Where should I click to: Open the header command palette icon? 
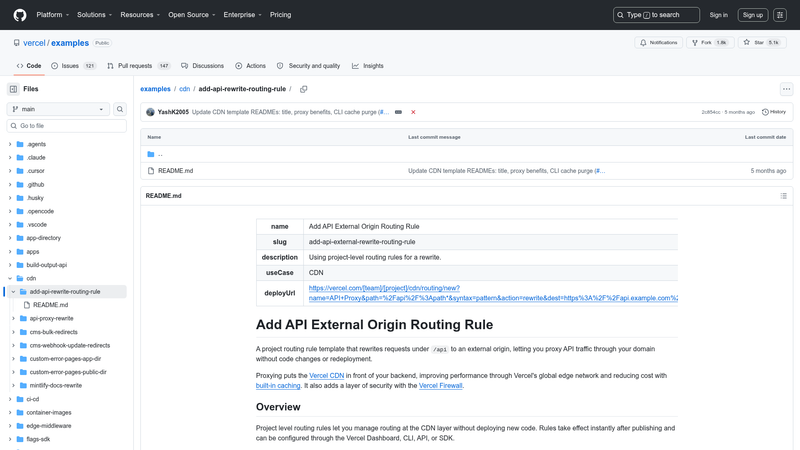780,15
